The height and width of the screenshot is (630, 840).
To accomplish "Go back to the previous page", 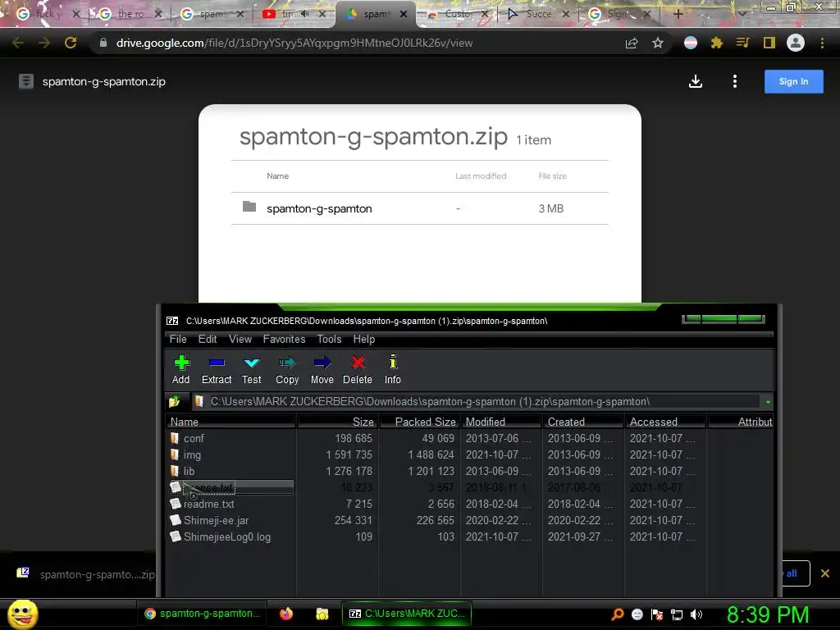I will pos(18,43).
